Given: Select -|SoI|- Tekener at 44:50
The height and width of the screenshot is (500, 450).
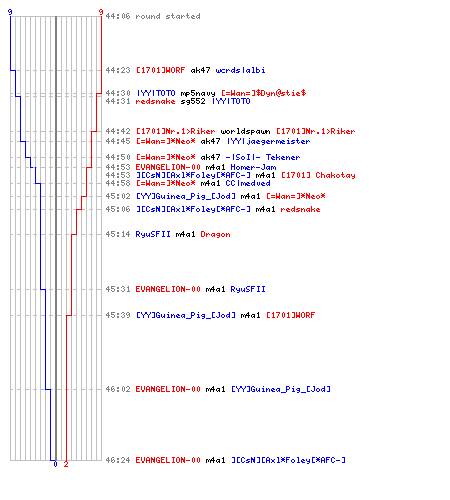Looking at the screenshot, I should (263, 157).
